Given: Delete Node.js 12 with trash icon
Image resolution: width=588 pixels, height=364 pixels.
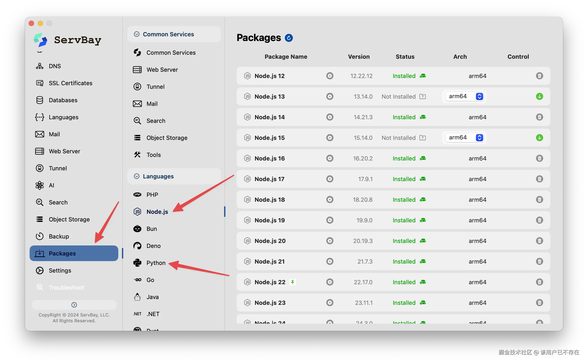Looking at the screenshot, I should pyautogui.click(x=539, y=76).
